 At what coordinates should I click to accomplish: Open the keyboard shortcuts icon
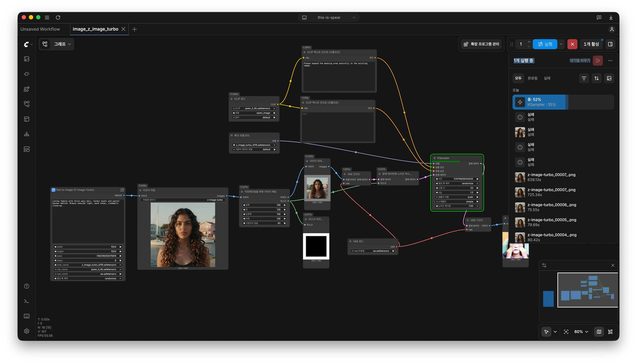pos(26,316)
